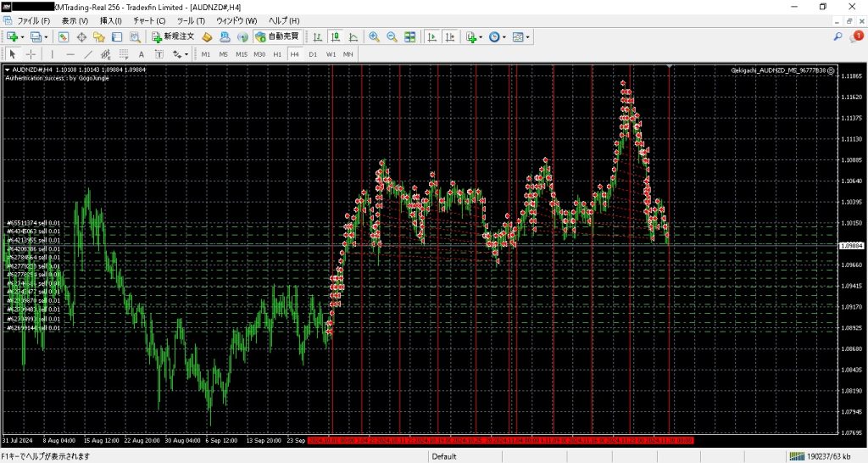Viewport: 868px width, 463px height.
Task: Toggle the Chart Shift button
Action: point(449,36)
